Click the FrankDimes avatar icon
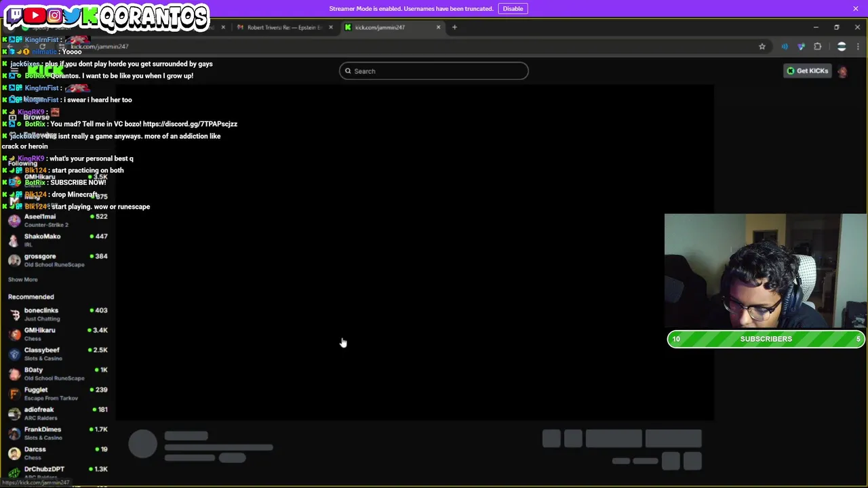 (14, 433)
